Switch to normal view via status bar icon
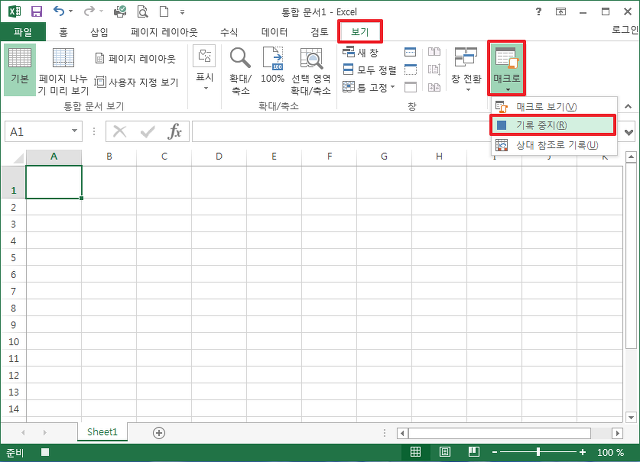 [x=416, y=452]
